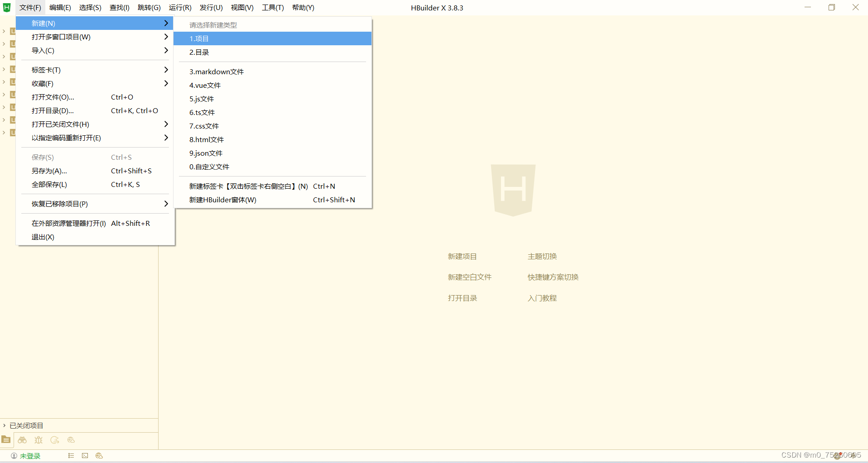Click the large H logo in the welcome area
The width and height of the screenshot is (868, 463).
pos(513,190)
